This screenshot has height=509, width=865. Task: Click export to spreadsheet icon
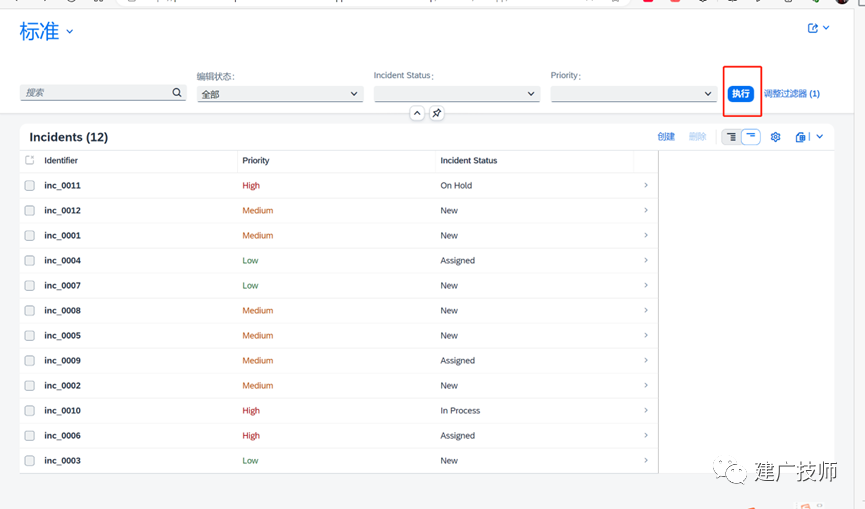click(800, 137)
